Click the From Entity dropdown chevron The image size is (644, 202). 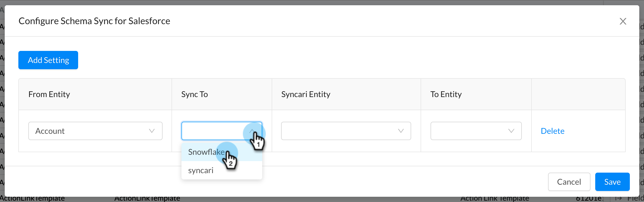pyautogui.click(x=152, y=131)
